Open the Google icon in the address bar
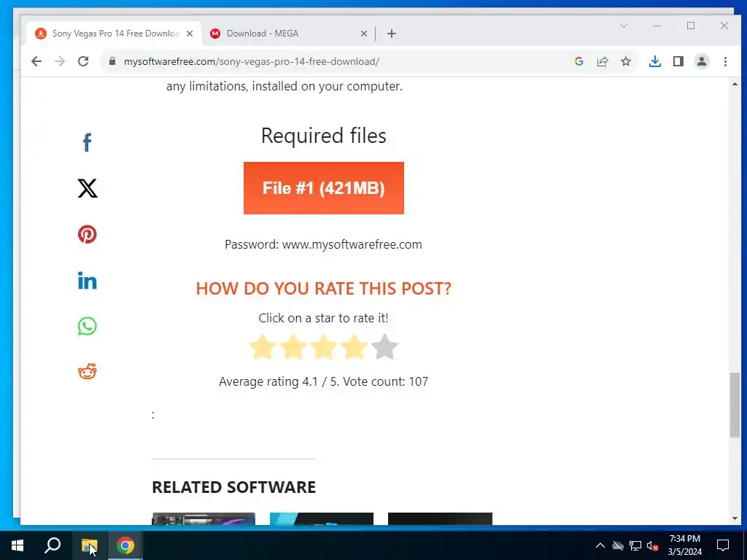This screenshot has width=747, height=560. coord(578,61)
